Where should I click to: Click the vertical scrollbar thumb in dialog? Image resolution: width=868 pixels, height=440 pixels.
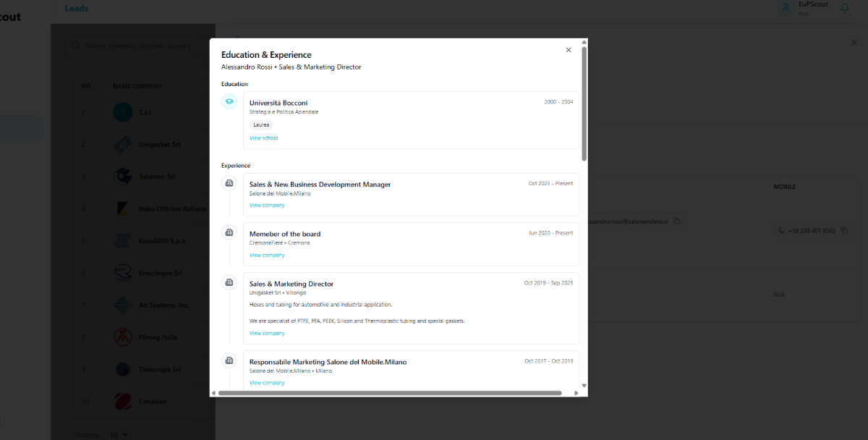click(584, 103)
